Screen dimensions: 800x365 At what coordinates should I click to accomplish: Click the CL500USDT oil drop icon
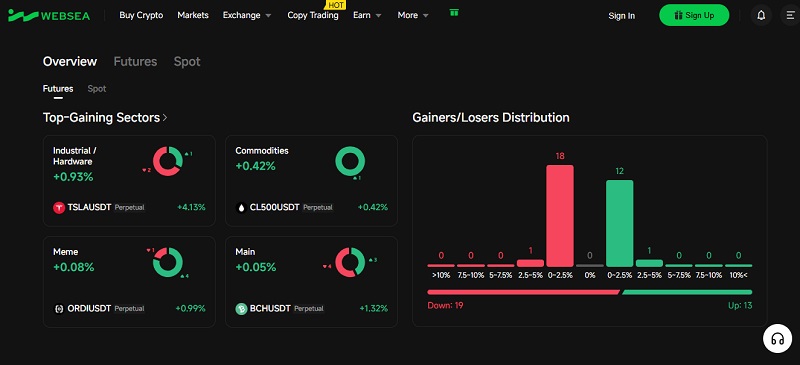click(241, 208)
